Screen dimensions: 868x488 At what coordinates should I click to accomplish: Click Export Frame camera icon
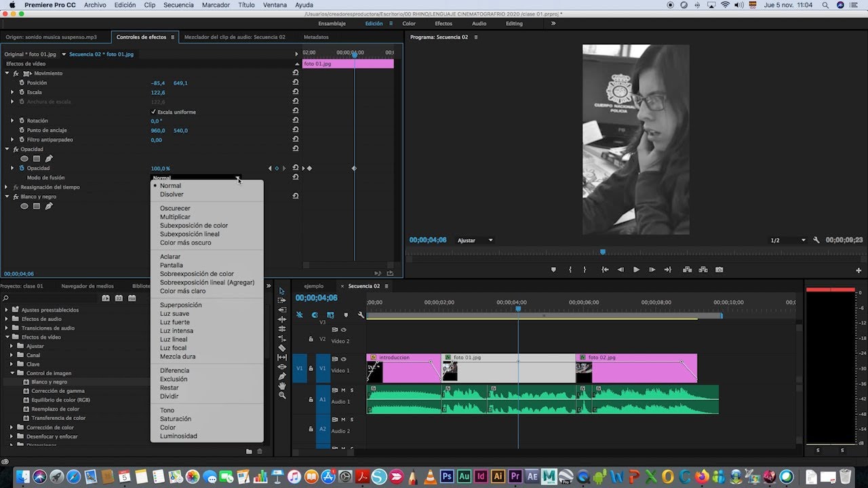click(719, 270)
